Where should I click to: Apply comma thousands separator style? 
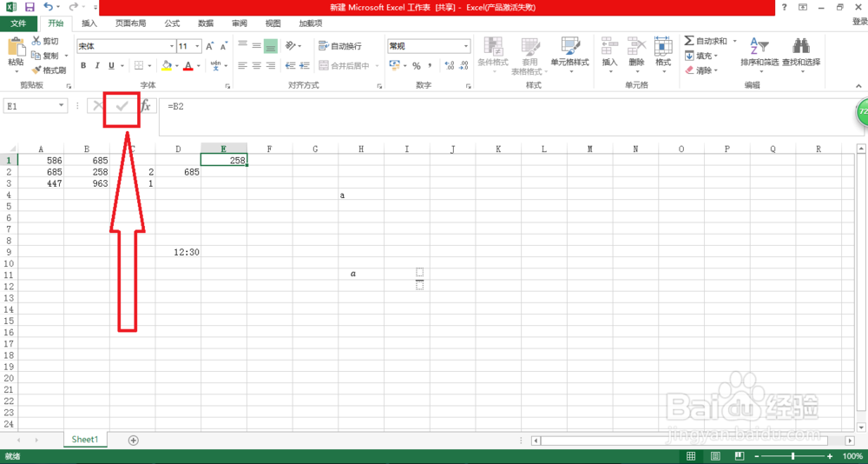point(431,66)
